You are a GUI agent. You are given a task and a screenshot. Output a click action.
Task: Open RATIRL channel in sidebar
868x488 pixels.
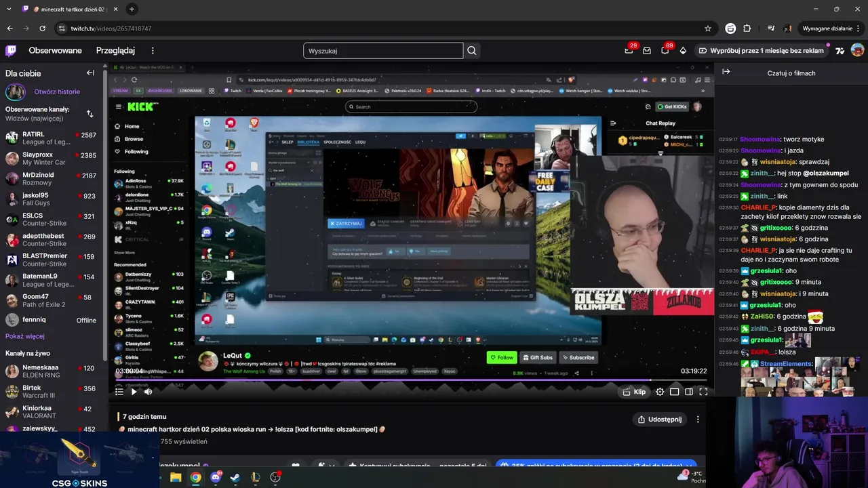(x=51, y=138)
